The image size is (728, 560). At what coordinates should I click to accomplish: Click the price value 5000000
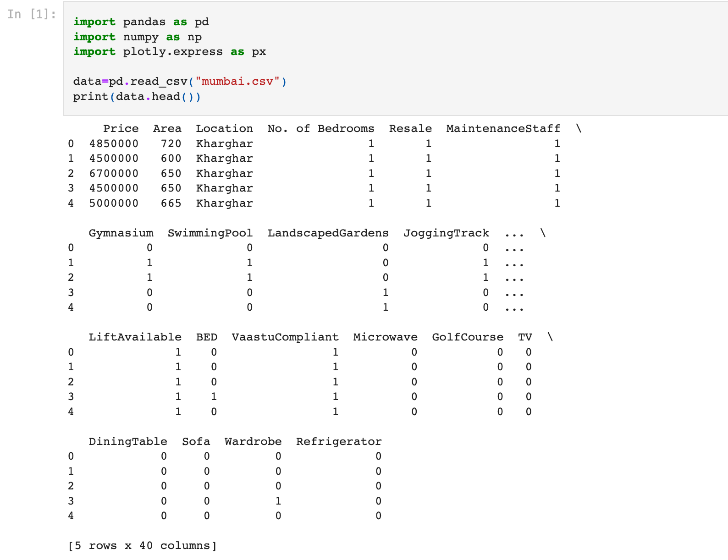(114, 203)
